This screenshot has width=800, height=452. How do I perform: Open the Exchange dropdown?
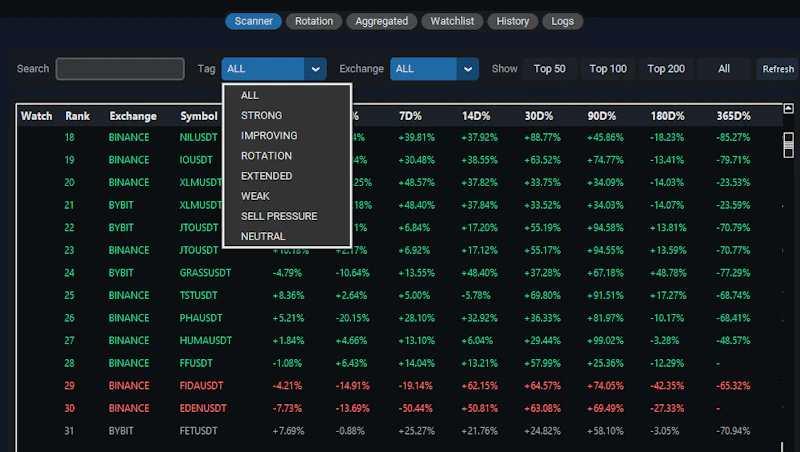click(x=434, y=69)
